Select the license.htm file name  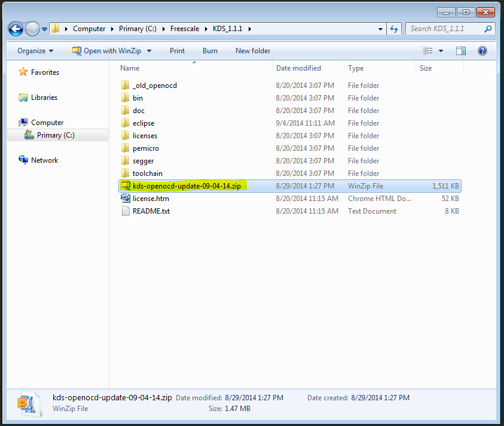tap(151, 199)
